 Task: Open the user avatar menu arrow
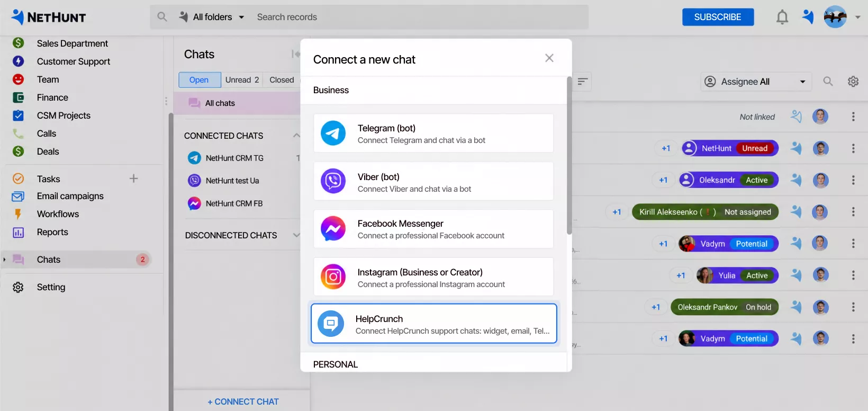pyautogui.click(x=857, y=17)
